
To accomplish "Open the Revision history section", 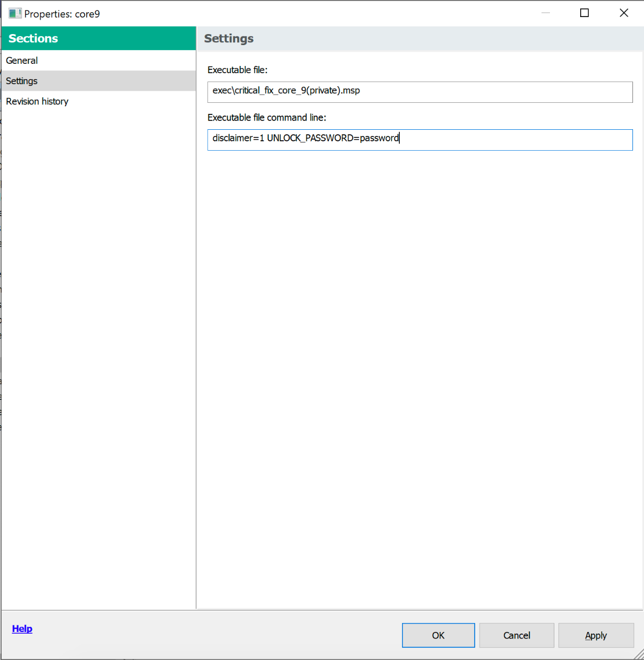I will coord(98,101).
